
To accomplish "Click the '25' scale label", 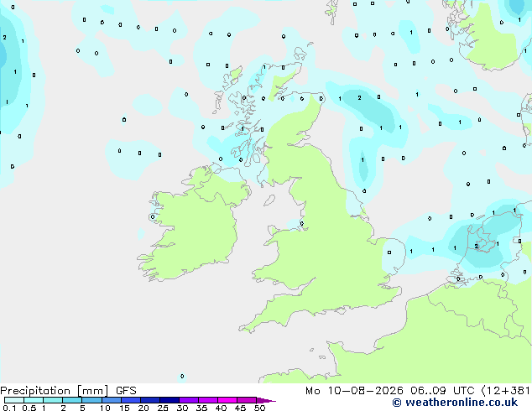I will coord(163,408).
